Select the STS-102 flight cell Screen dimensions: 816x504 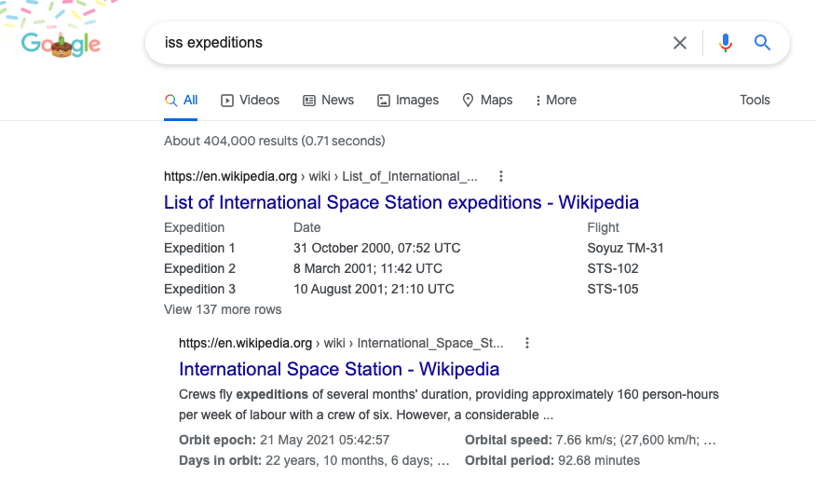pyautogui.click(x=613, y=268)
